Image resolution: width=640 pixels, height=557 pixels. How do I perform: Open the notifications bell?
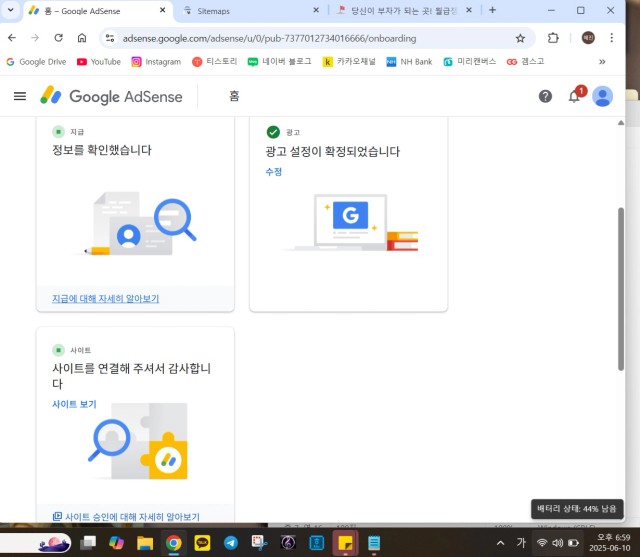point(575,97)
